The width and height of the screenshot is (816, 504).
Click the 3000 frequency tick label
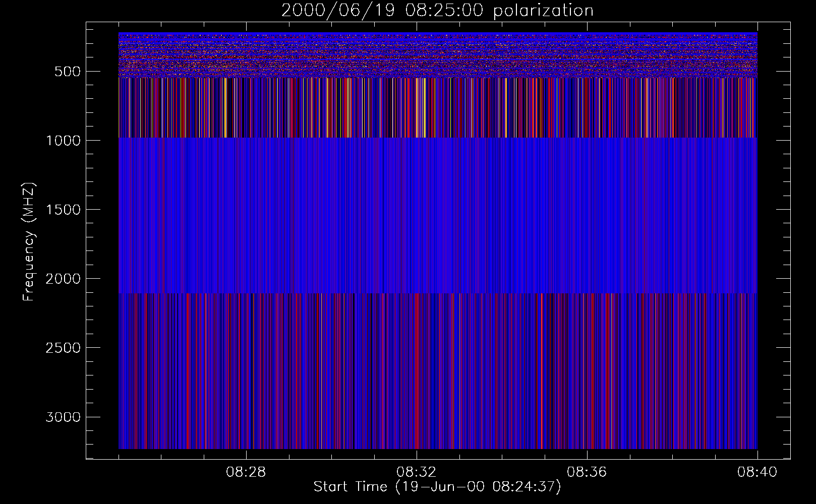click(63, 417)
